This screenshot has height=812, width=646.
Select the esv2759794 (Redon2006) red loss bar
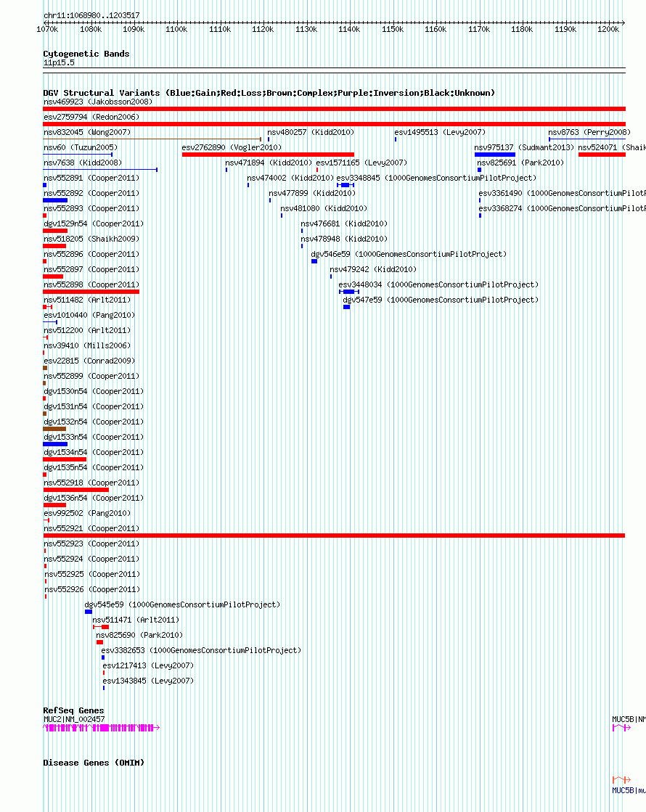(x=334, y=124)
